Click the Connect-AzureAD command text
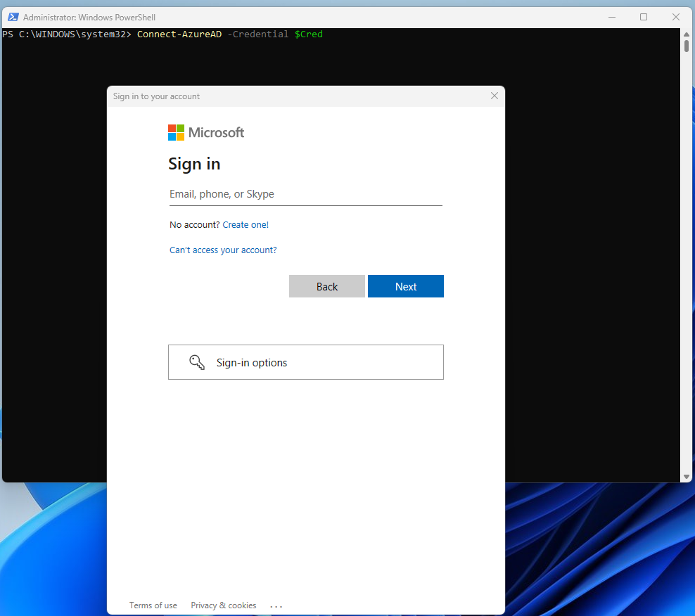The height and width of the screenshot is (616, 695). point(179,34)
